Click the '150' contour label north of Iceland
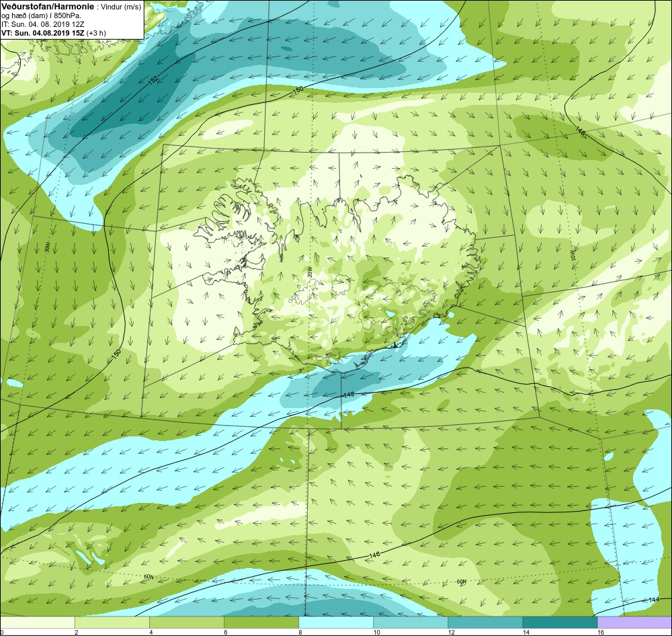 tap(298, 90)
